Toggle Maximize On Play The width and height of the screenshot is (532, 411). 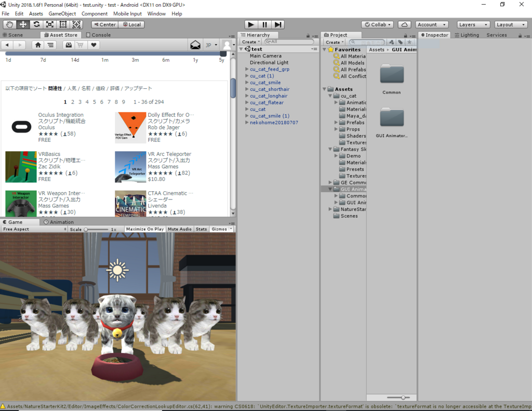pyautogui.click(x=145, y=229)
